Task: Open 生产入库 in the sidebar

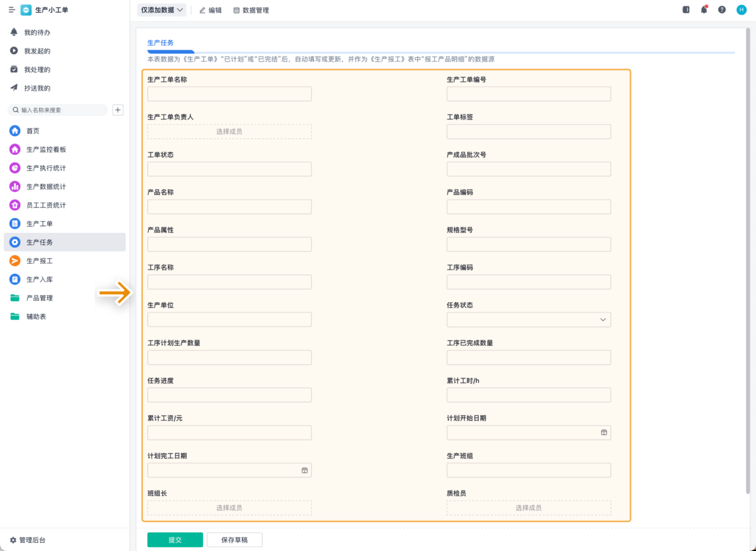Action: tap(65, 279)
